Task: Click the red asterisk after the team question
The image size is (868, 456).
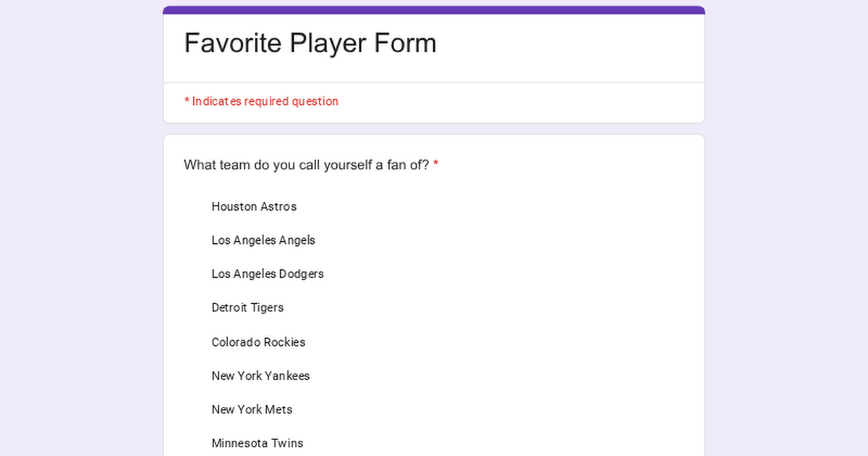Action: 436,166
